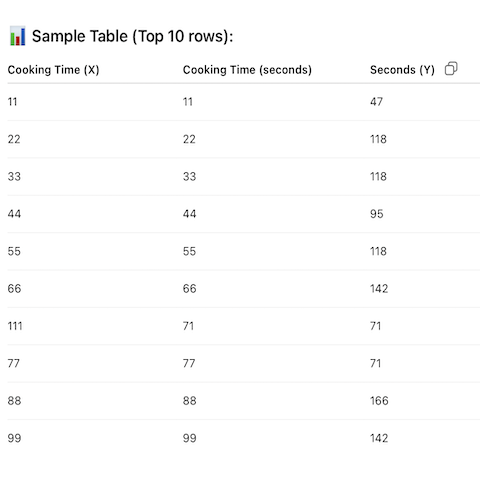Click the bar chart emoji icon
The image size is (480, 480).
(x=17, y=36)
